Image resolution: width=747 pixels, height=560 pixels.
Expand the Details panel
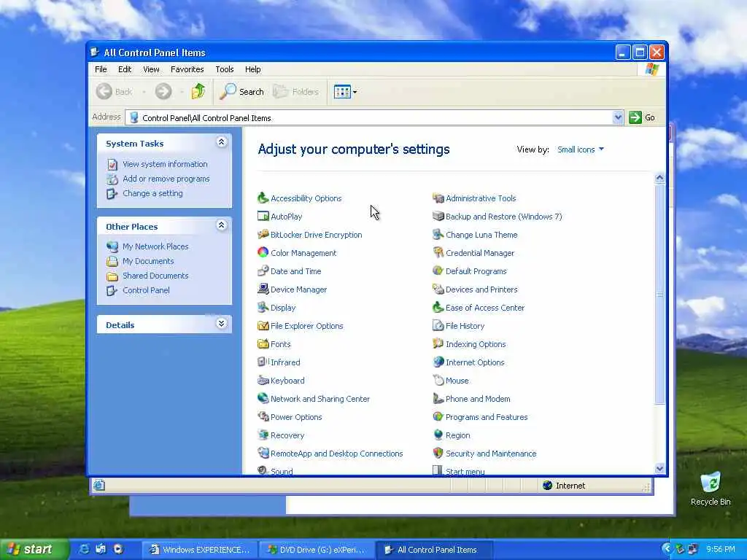pos(221,324)
